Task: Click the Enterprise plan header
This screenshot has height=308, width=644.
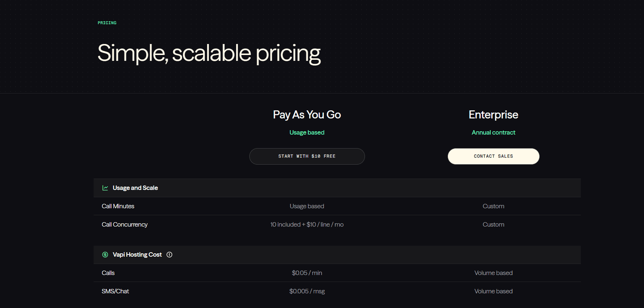Action: click(x=493, y=114)
